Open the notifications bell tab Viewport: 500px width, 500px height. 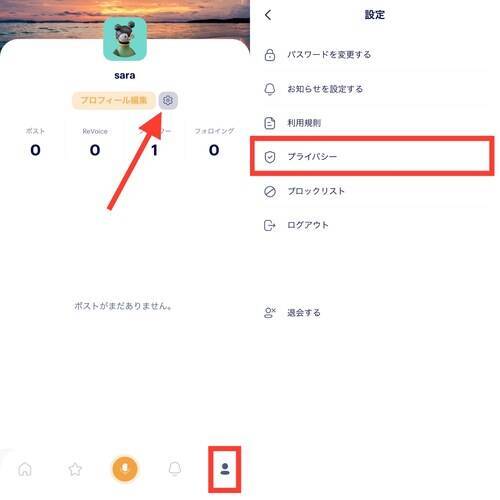[x=175, y=469]
